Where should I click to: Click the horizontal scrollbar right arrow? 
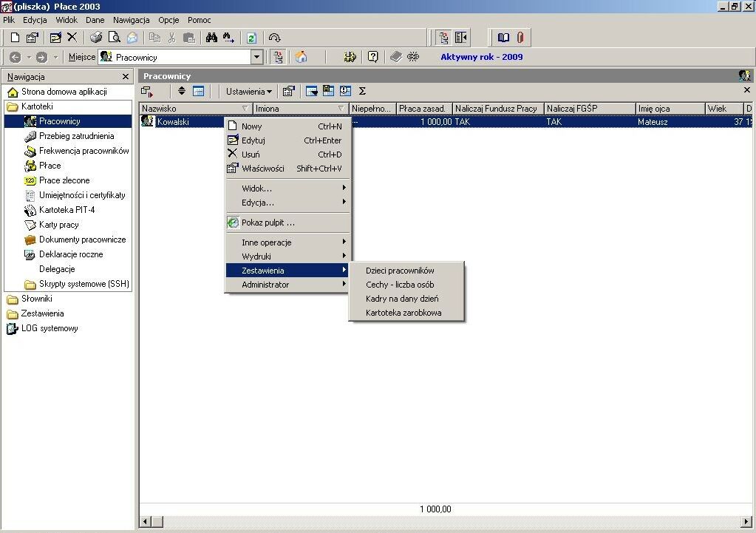(746, 521)
